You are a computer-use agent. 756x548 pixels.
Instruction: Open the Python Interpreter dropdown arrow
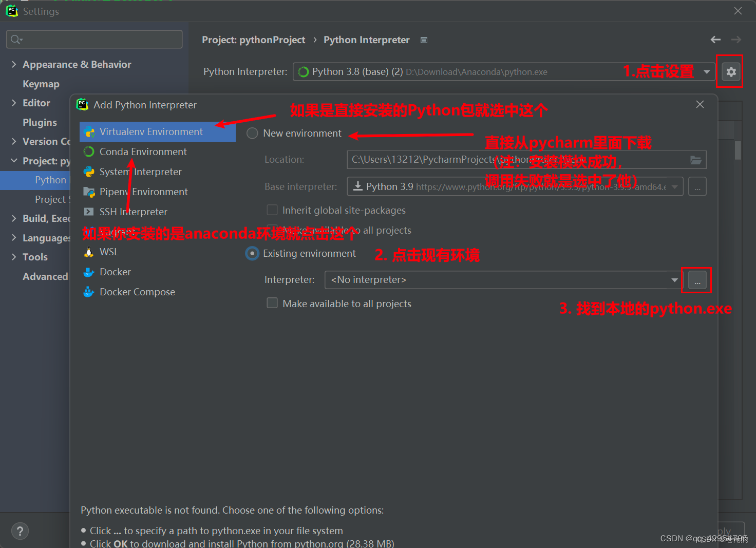click(707, 72)
